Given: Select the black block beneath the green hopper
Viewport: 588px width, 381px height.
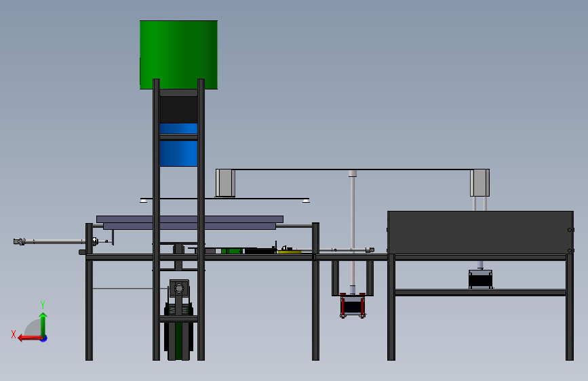Looking at the screenshot, I should click(x=178, y=109).
